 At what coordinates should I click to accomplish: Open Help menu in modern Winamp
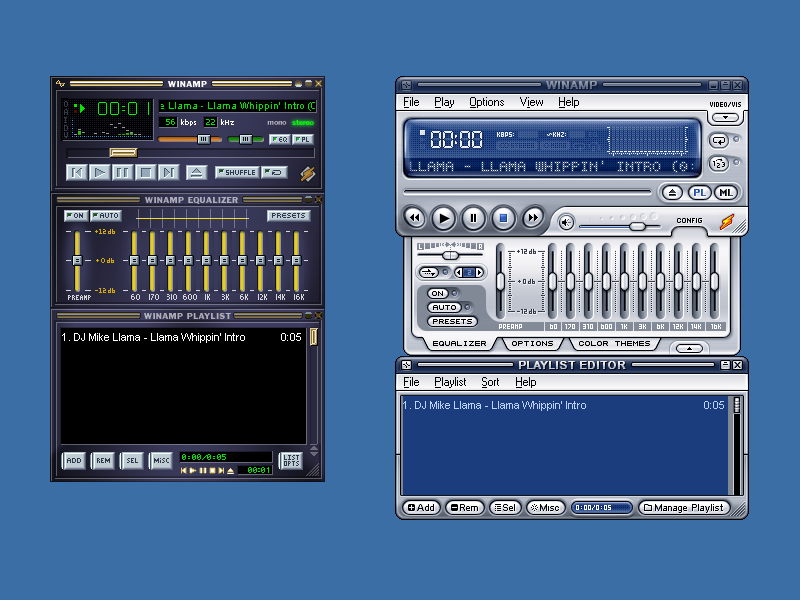[568, 102]
